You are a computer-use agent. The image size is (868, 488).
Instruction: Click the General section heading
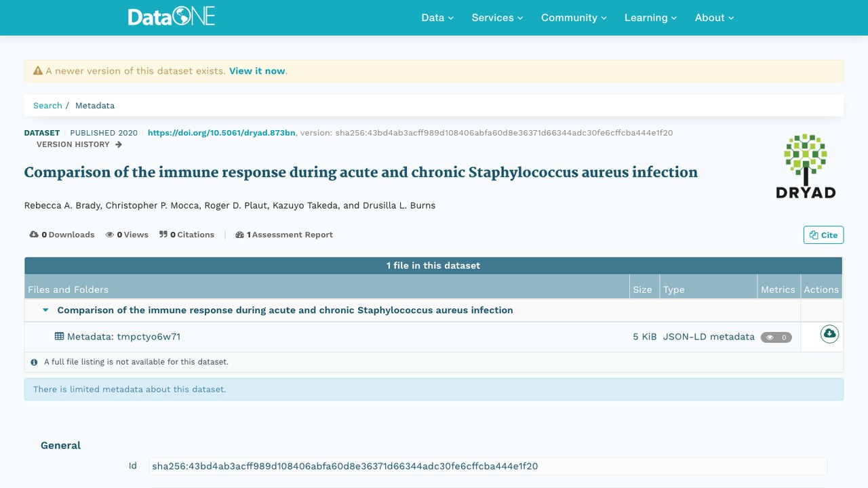pos(60,445)
